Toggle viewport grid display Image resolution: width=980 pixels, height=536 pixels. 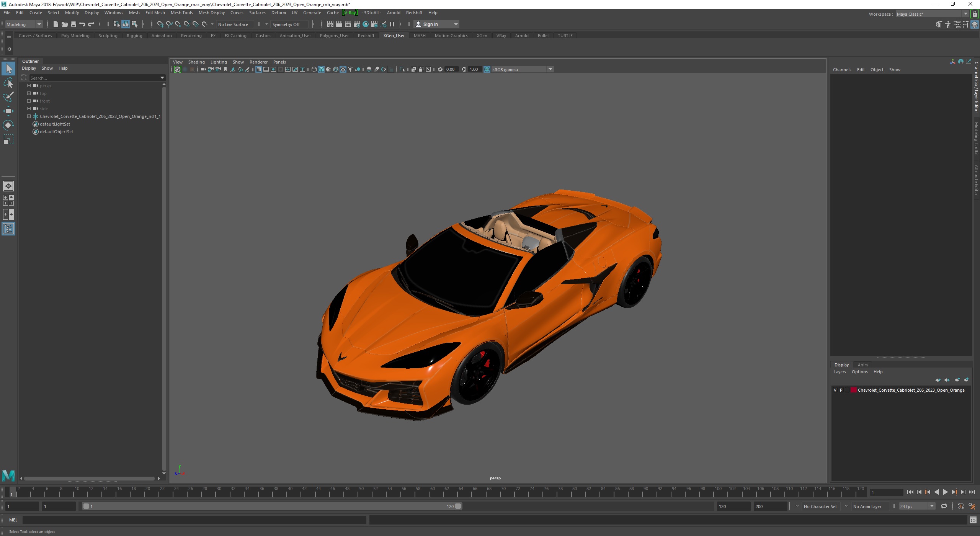click(259, 69)
